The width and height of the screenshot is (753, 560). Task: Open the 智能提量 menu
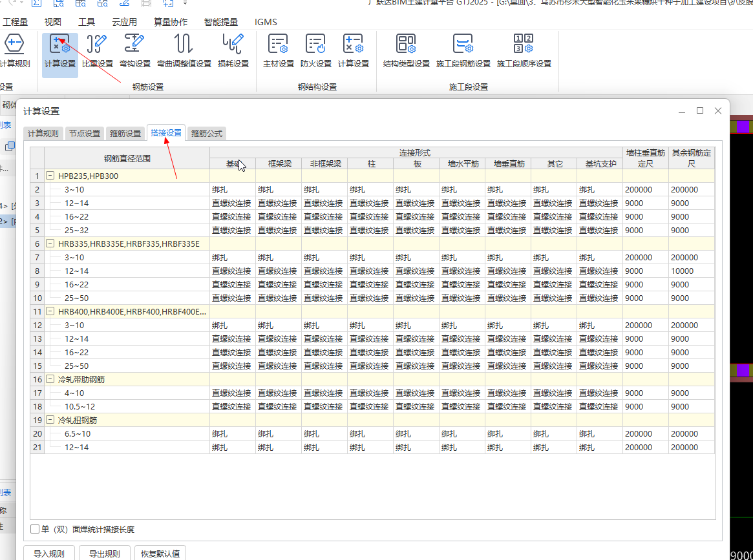point(221,22)
